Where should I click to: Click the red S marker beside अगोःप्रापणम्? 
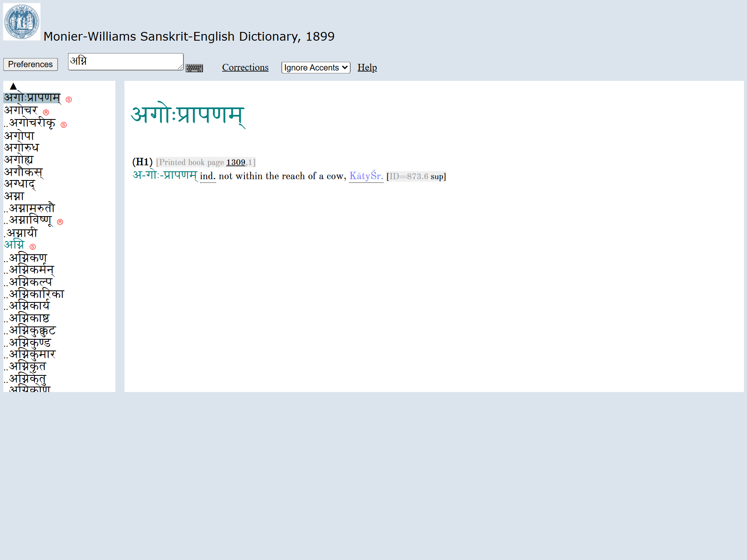pos(69,100)
